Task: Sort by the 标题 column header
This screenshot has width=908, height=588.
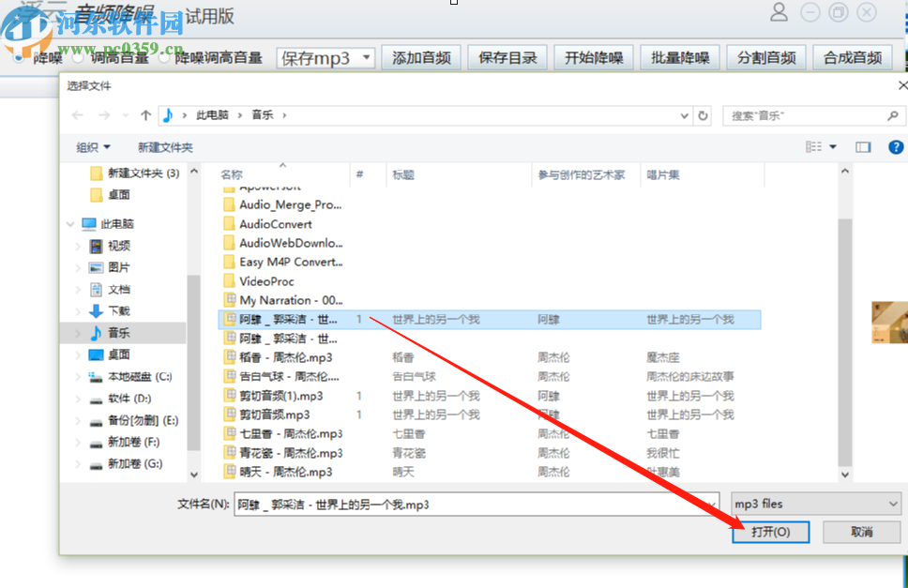Action: click(403, 174)
